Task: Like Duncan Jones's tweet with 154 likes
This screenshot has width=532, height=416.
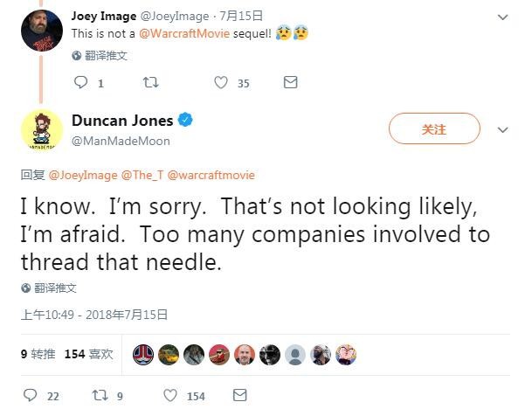Action: (170, 395)
